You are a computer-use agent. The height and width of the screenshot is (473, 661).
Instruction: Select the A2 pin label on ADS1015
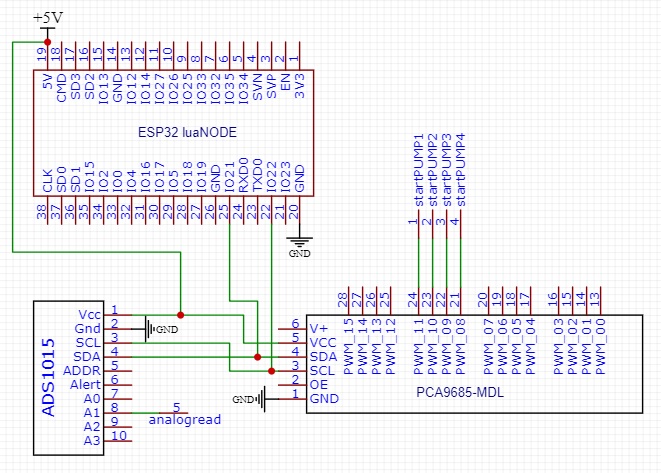pyautogui.click(x=92, y=426)
